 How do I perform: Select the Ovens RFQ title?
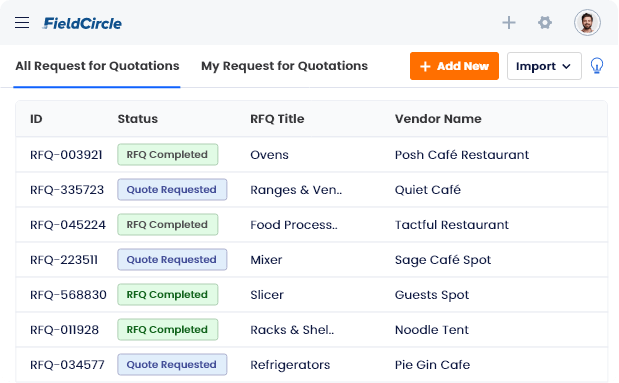269,155
